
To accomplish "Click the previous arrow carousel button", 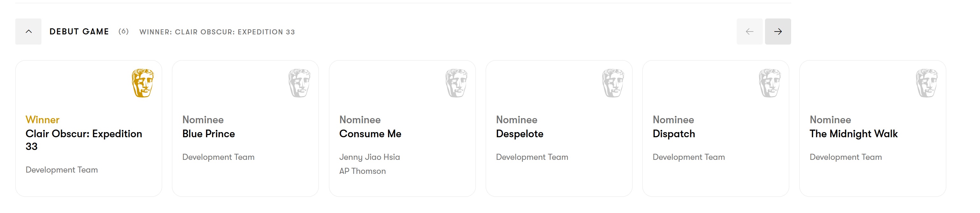I will (749, 32).
